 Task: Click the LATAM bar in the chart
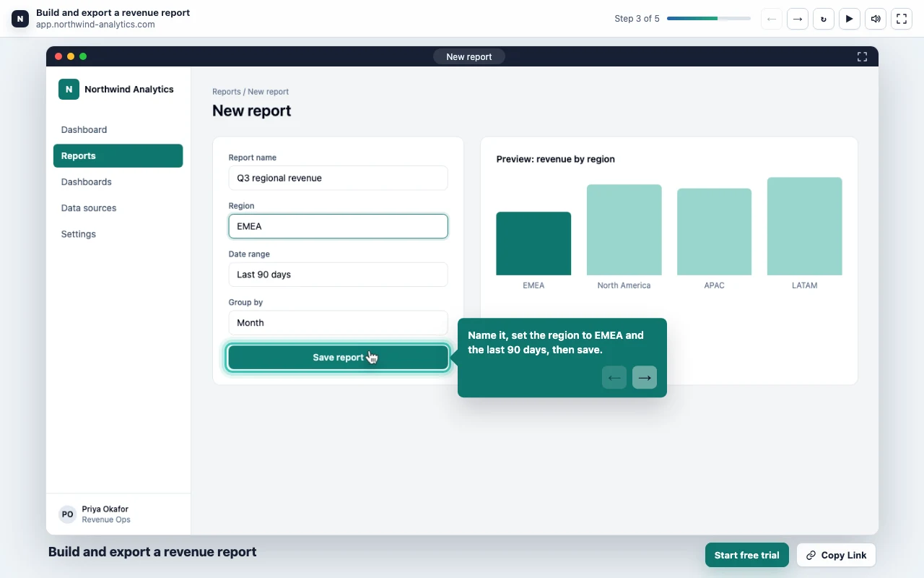pyautogui.click(x=804, y=226)
